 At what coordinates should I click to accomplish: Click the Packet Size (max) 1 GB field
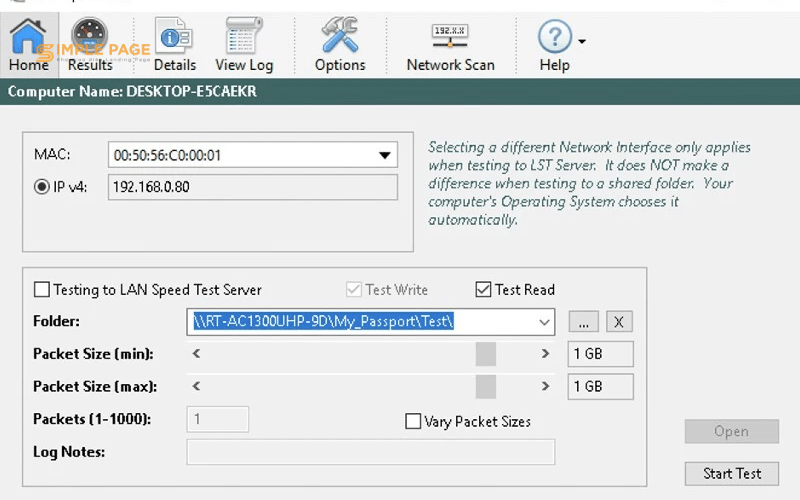(x=601, y=386)
